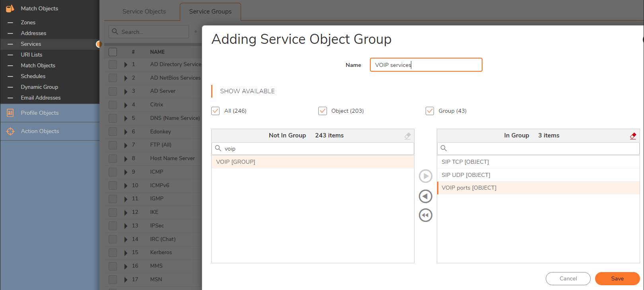This screenshot has height=290, width=644.
Task: Click the grey eraser icon in Not In Group header
Action: [407, 136]
